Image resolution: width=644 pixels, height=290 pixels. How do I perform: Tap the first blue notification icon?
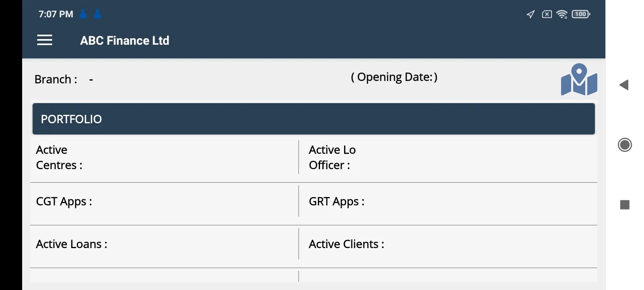83,14
